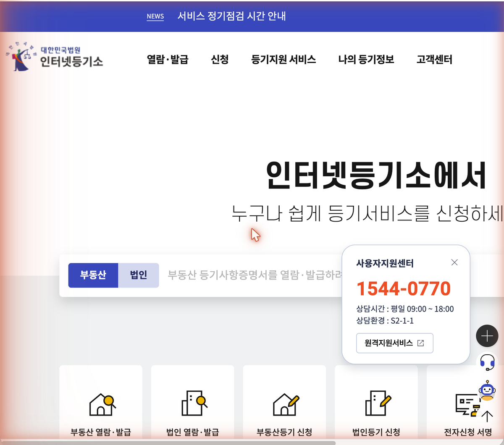This screenshot has height=445, width=504.
Task: Open the 법인등기 신청 building pencil icon
Action: pyautogui.click(x=378, y=403)
